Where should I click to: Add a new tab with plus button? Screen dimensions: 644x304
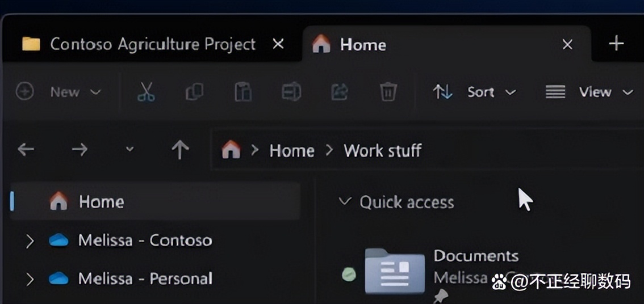(616, 43)
